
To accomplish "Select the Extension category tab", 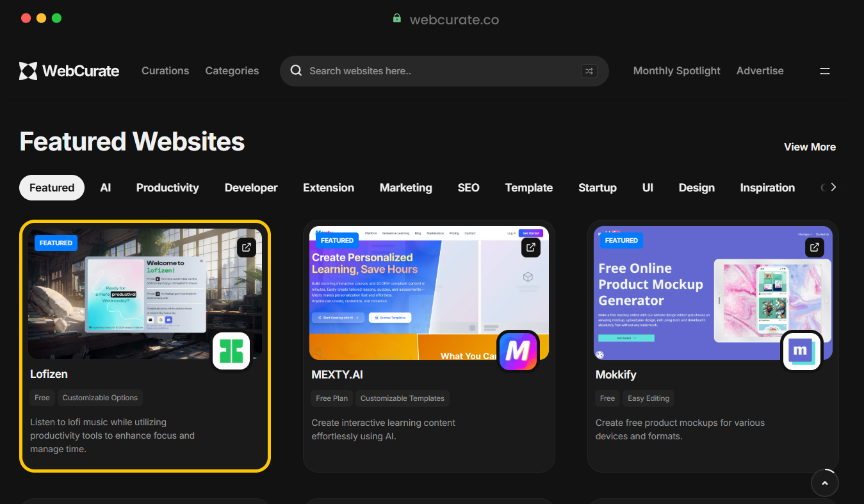I will point(329,188).
